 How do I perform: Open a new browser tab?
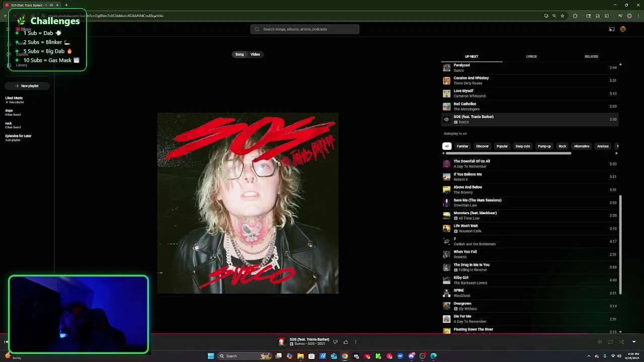pos(66,5)
